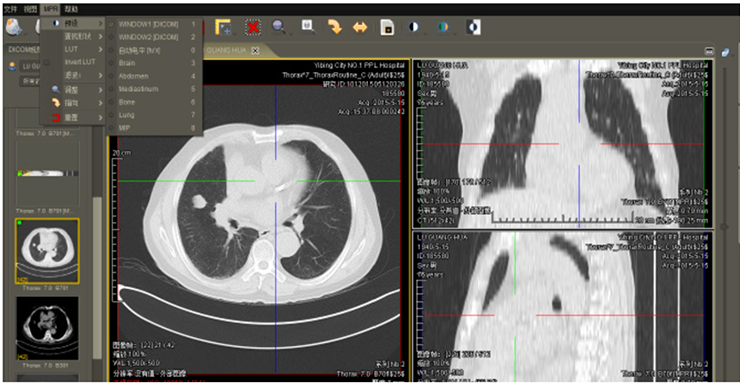Click the document save/export icon in toolbar
Image resolution: width=740 pixels, height=385 pixels.
[387, 27]
